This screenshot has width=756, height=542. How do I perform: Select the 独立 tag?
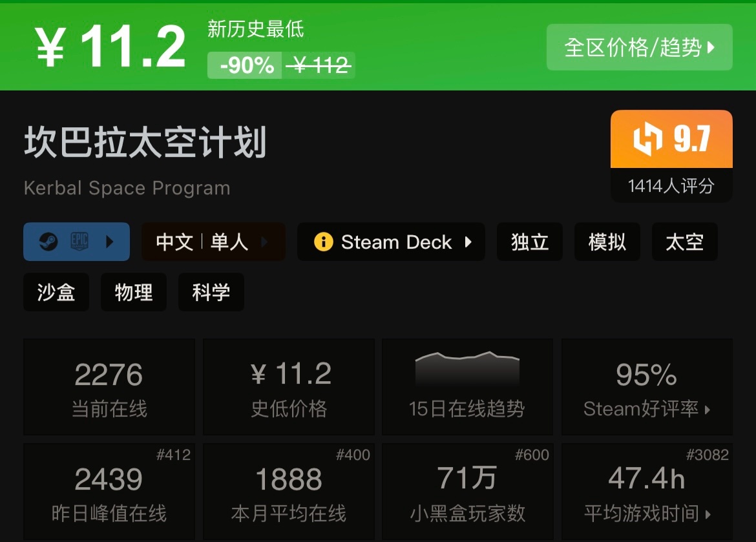tap(530, 242)
